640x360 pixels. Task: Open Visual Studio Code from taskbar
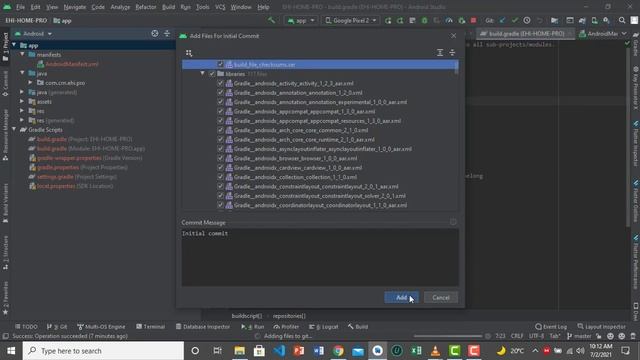click(x=279, y=351)
